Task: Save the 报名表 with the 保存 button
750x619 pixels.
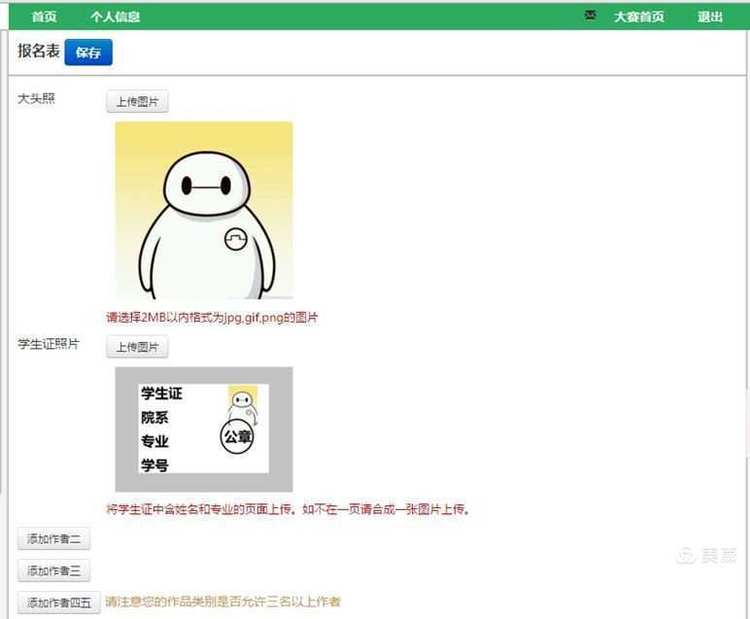Action: coord(88,52)
